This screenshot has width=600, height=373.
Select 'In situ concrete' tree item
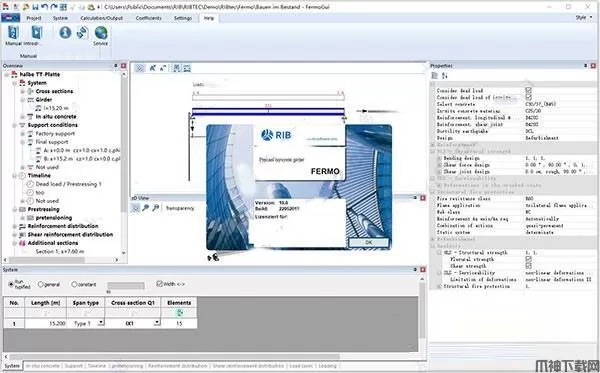(56, 117)
